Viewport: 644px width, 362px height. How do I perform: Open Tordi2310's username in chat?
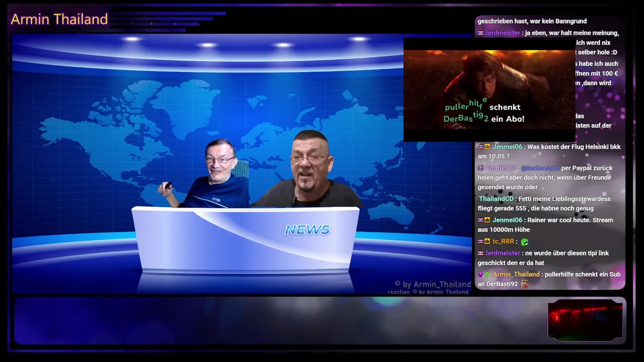pyautogui.click(x=501, y=168)
